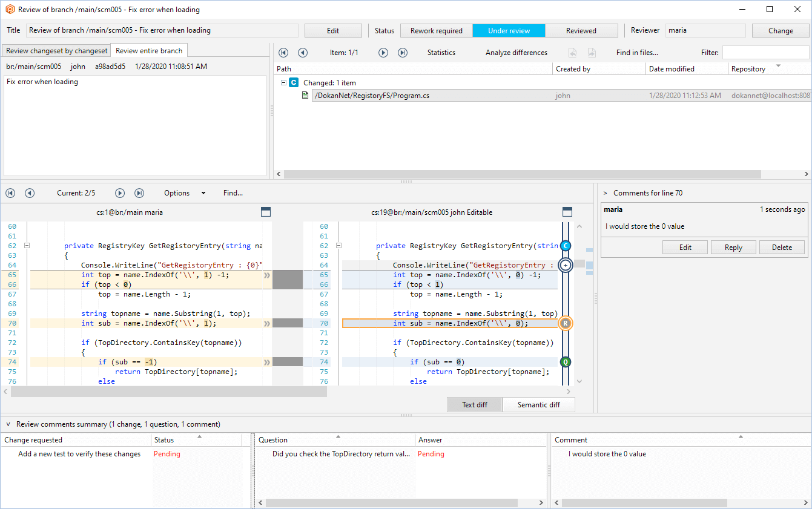
Task: Click the Date modified column header
Action: coord(687,69)
